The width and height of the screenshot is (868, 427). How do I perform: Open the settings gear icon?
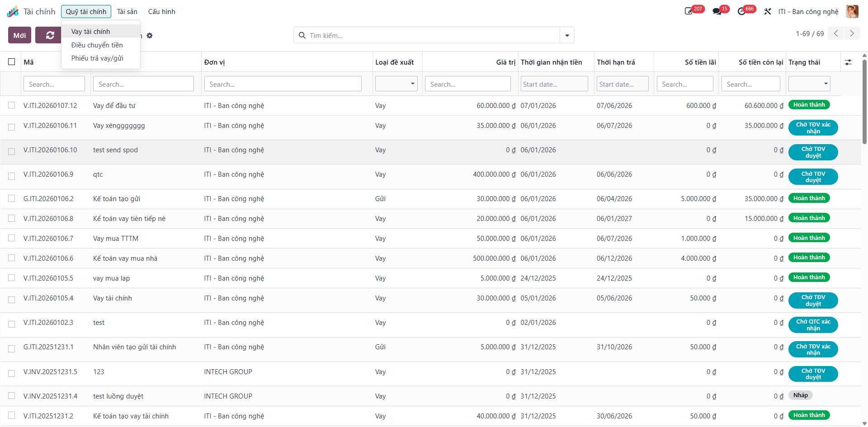(x=150, y=35)
